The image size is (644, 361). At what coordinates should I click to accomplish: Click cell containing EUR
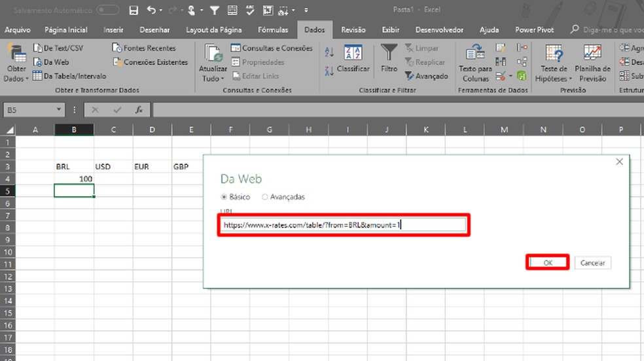click(152, 167)
